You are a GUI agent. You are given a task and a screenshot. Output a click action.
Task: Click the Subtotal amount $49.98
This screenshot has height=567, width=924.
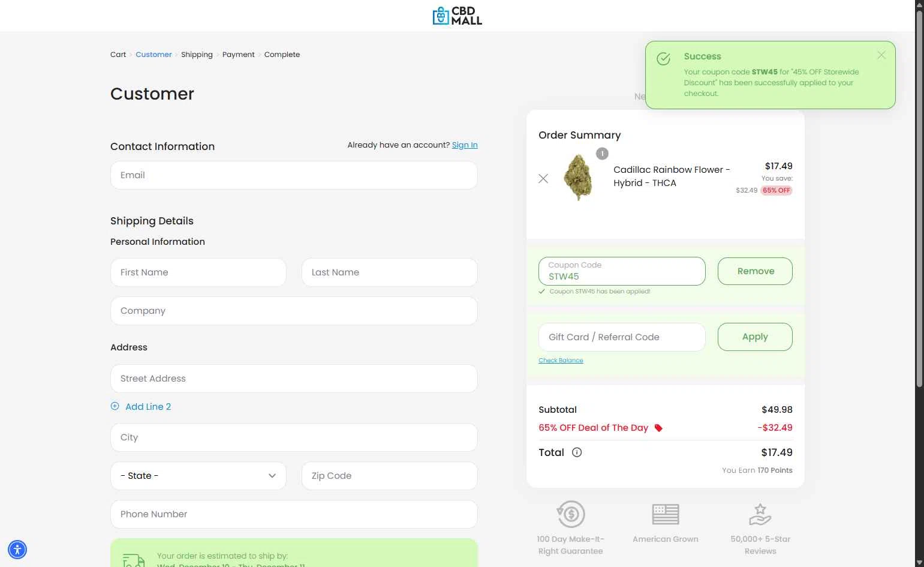pyautogui.click(x=776, y=410)
